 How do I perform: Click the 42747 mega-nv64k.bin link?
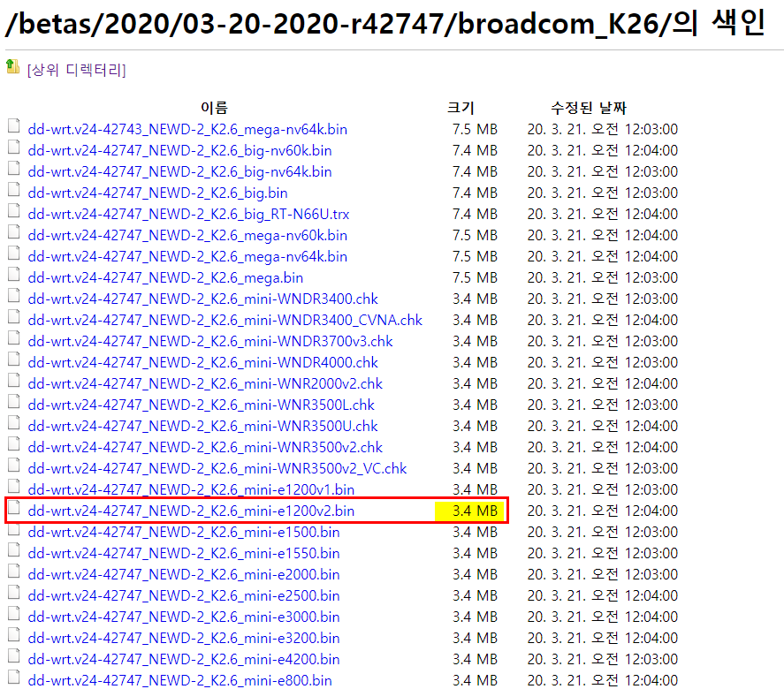coord(187,257)
